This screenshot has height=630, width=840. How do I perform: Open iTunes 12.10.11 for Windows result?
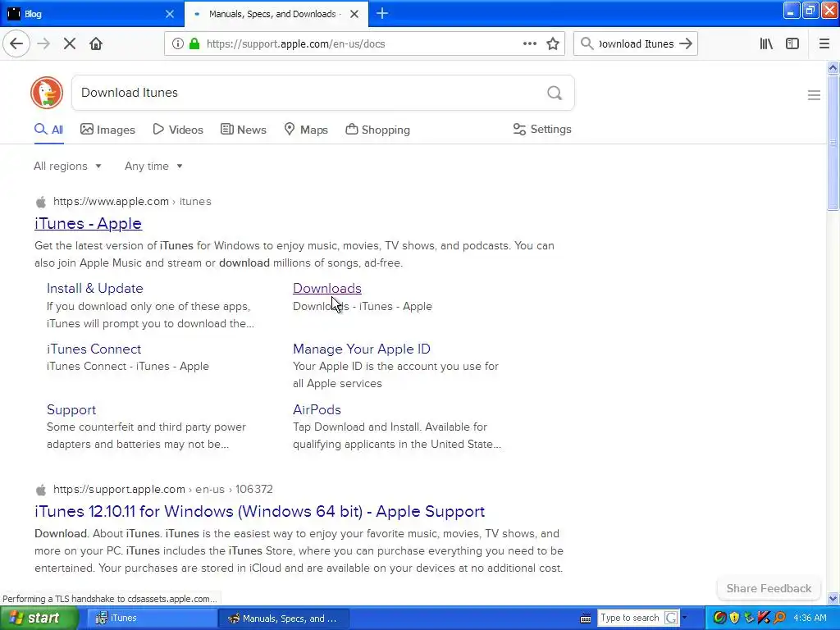click(x=260, y=512)
